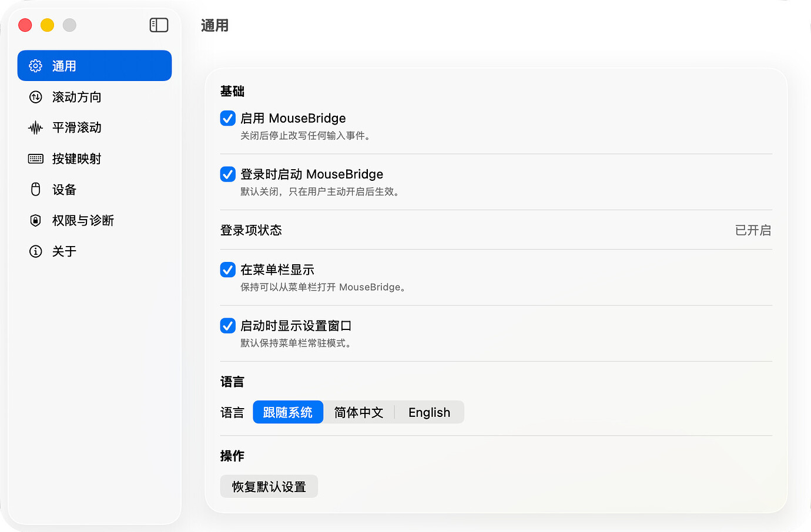The height and width of the screenshot is (532, 811).
Task: Switch language to 简体中文
Action: pos(358,412)
